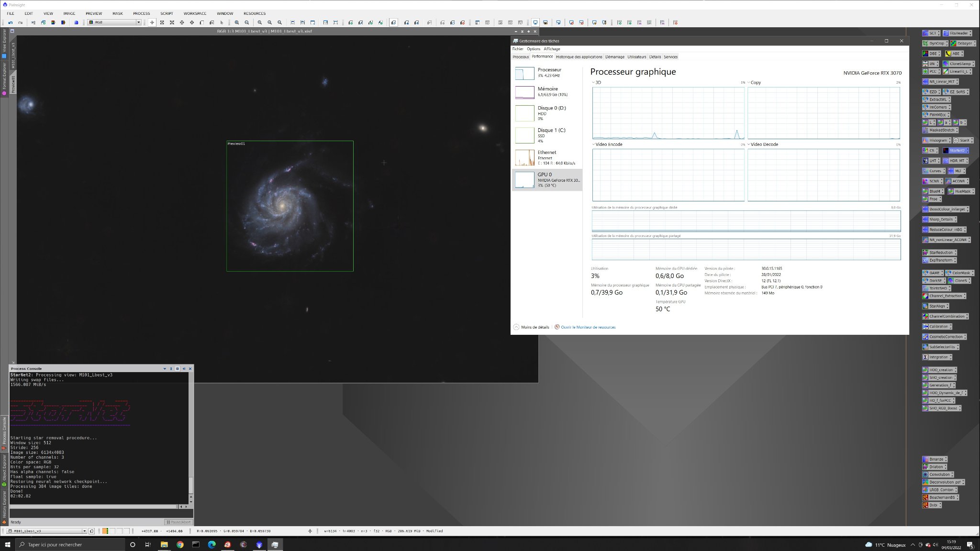Collapse the 3D graph selector chevron
The image size is (980, 551).
coord(593,83)
